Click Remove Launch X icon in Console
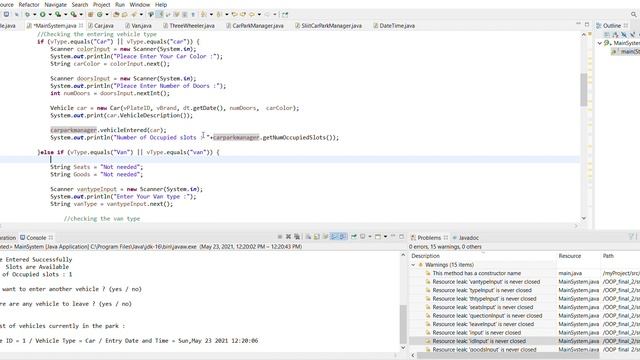 pyautogui.click(x=289, y=237)
